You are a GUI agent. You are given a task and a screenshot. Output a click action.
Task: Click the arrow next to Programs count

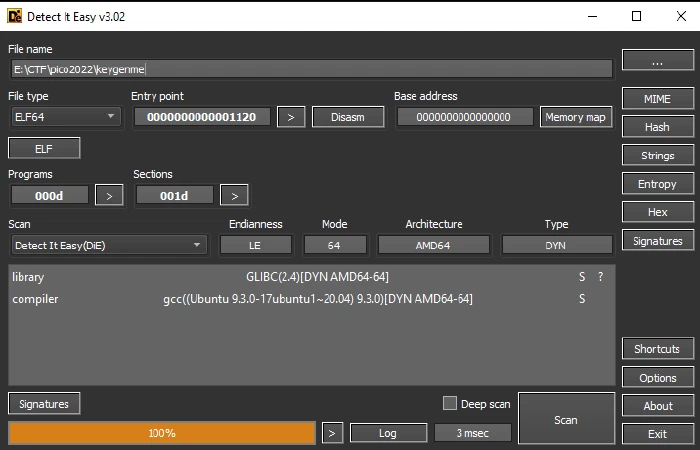point(109,196)
